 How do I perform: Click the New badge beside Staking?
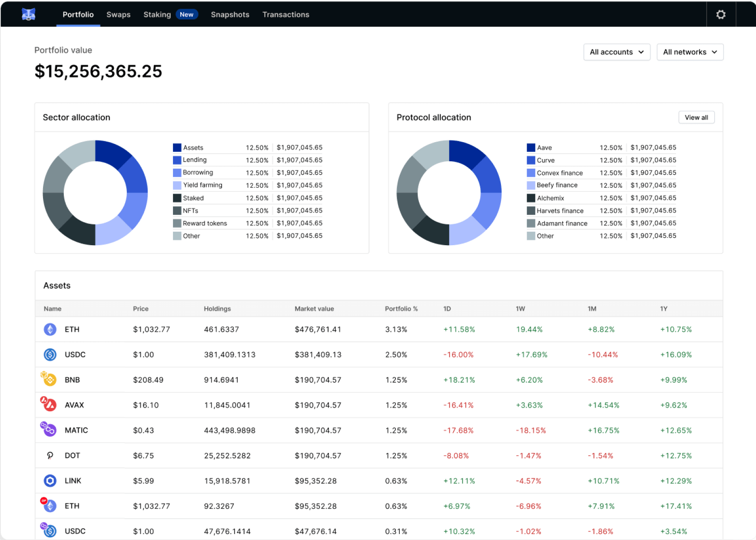click(x=187, y=15)
